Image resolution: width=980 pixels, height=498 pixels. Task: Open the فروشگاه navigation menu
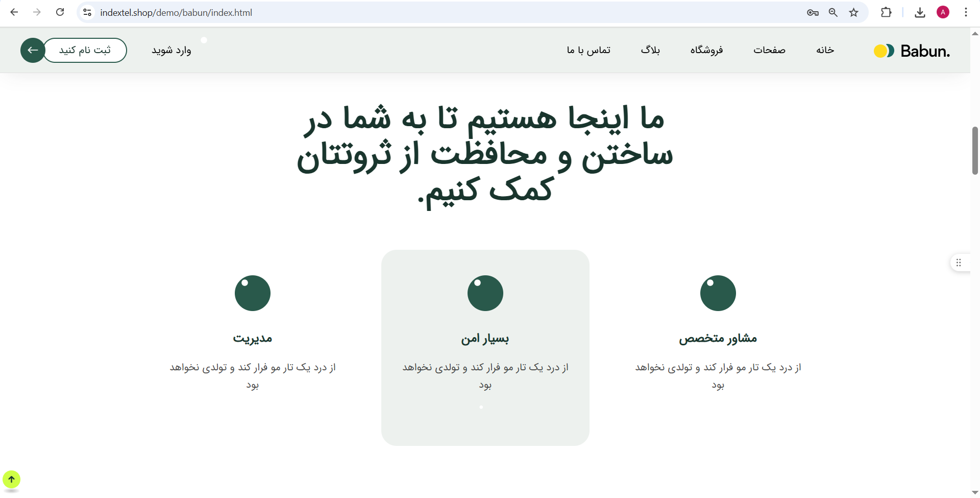coord(706,50)
